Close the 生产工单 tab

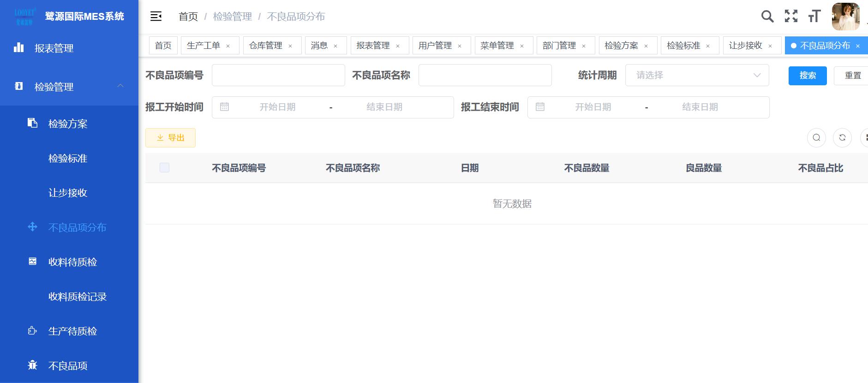[x=228, y=46]
